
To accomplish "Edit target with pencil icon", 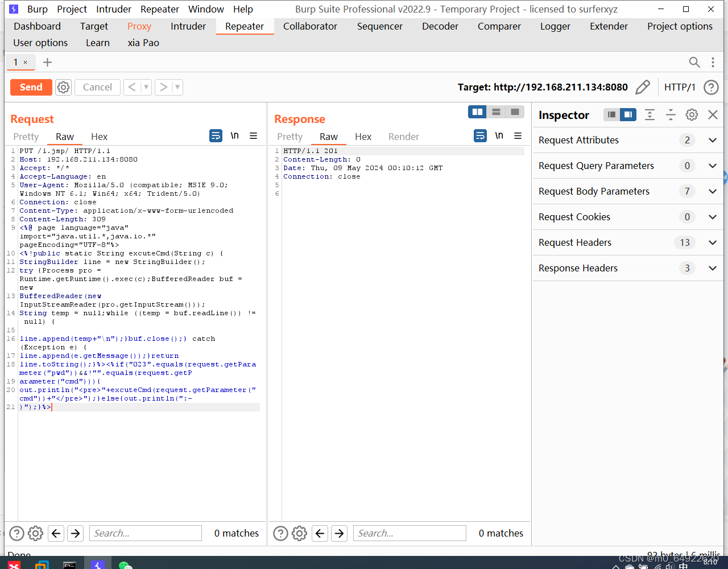I will pos(643,87).
